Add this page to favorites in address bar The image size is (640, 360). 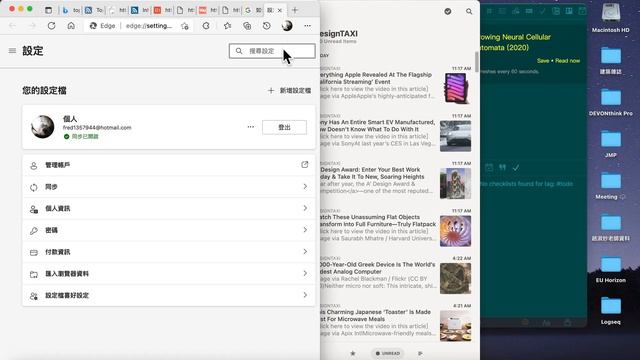click(185, 26)
